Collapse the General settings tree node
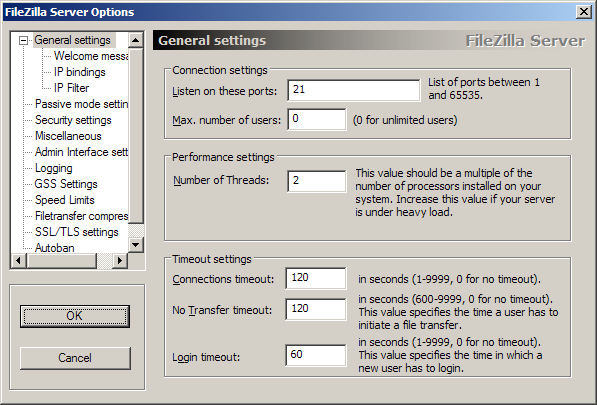The image size is (597, 405). click(x=24, y=40)
